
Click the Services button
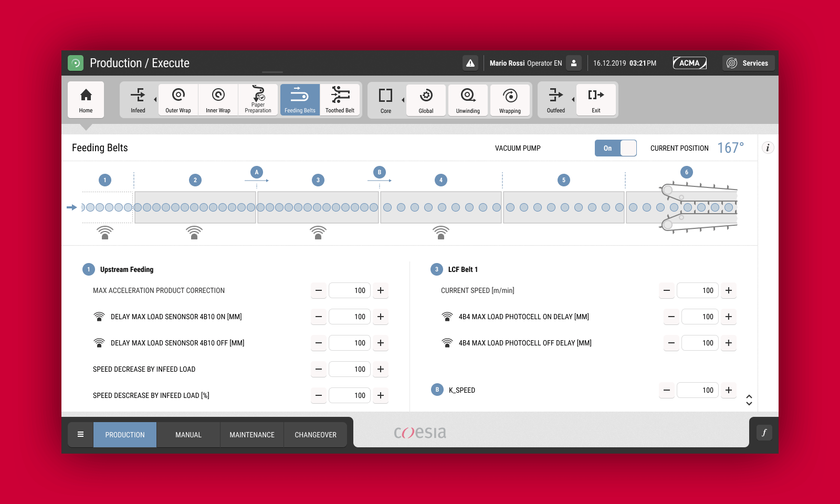pyautogui.click(x=748, y=63)
